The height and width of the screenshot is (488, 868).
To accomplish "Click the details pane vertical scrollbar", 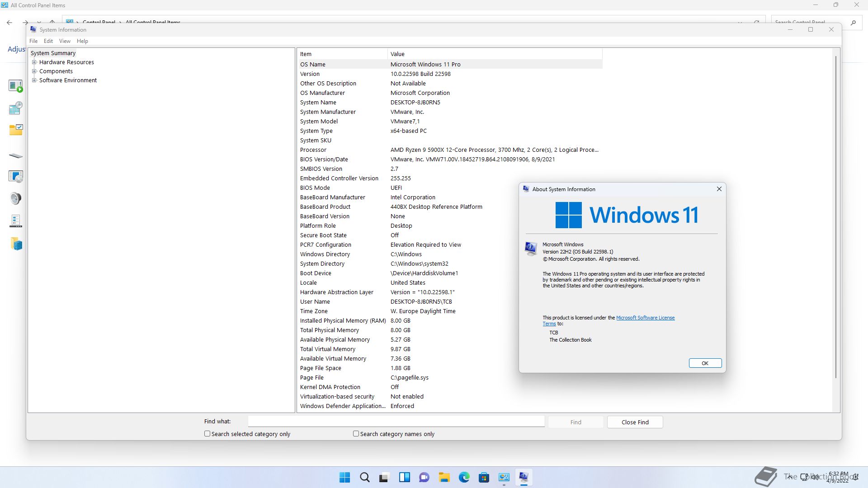I will [x=835, y=217].
